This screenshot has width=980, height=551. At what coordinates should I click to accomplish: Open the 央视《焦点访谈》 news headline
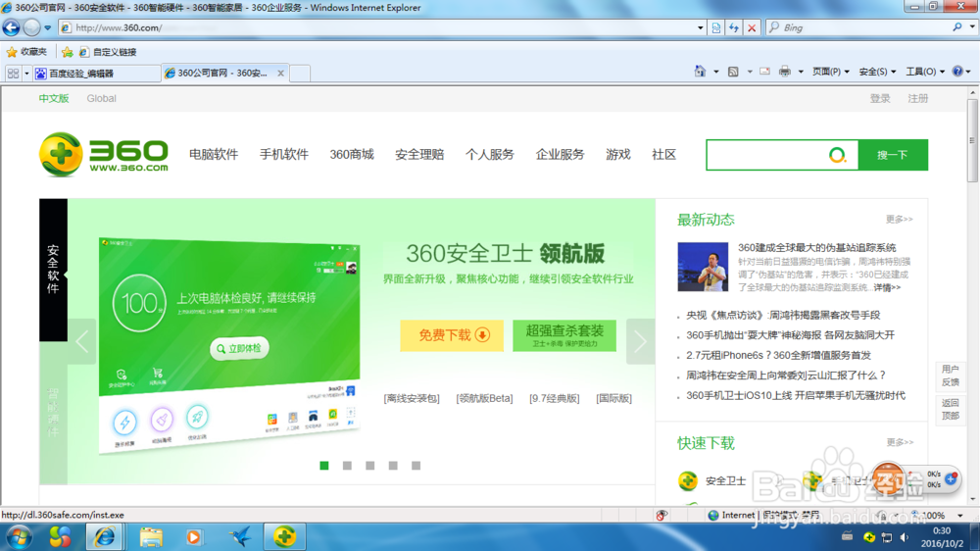pos(783,316)
